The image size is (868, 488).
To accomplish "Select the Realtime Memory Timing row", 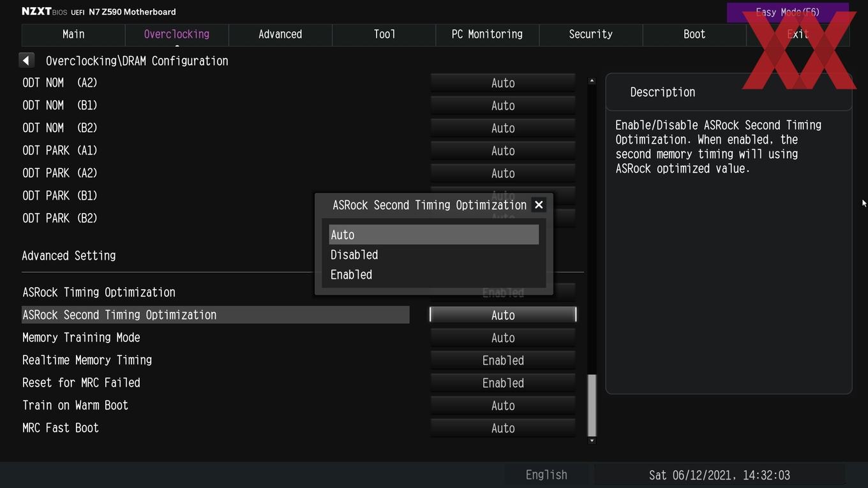I will pyautogui.click(x=87, y=360).
